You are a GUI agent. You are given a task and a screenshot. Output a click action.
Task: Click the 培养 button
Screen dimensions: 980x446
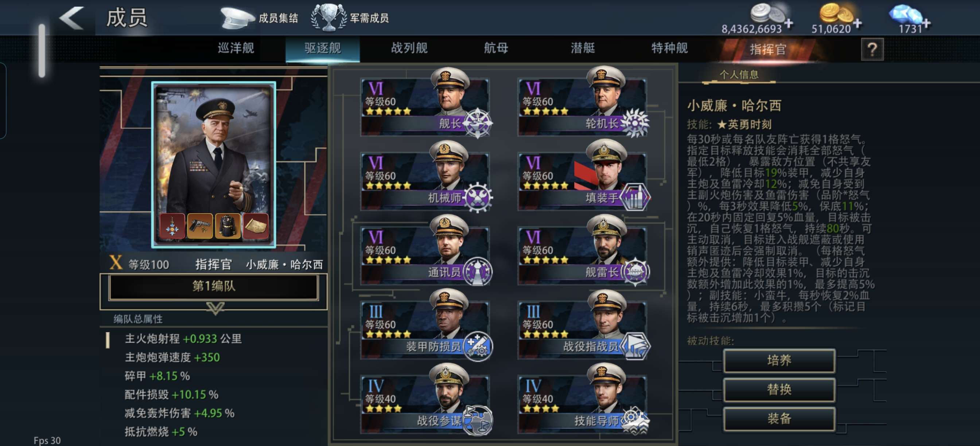coord(779,360)
